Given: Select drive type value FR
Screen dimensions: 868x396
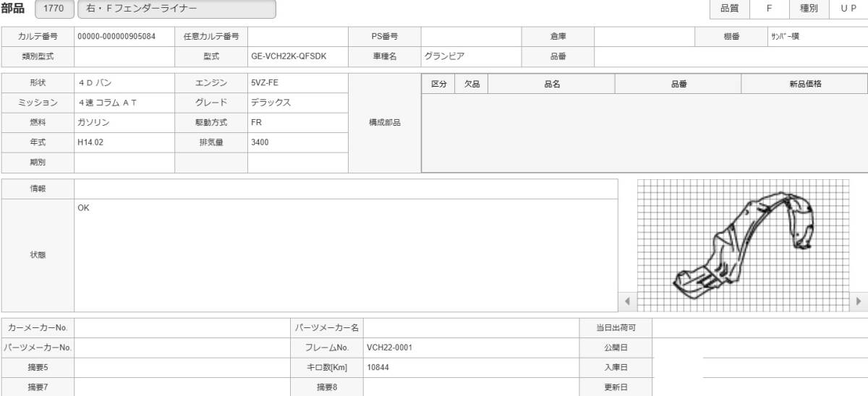Looking at the screenshot, I should click(257, 123).
